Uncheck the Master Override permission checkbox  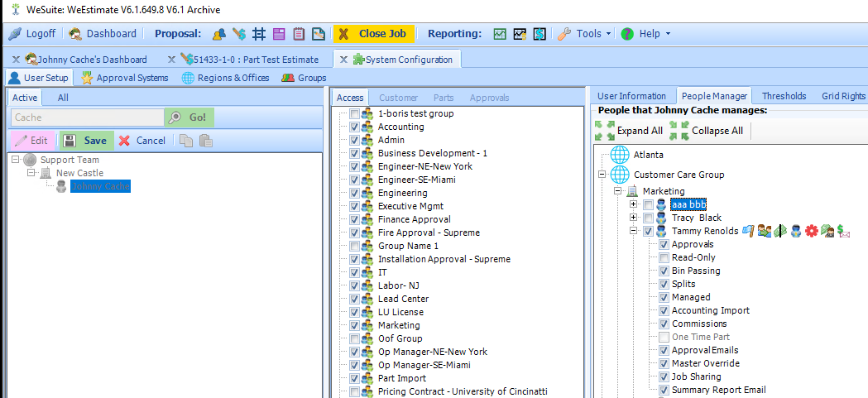click(664, 364)
